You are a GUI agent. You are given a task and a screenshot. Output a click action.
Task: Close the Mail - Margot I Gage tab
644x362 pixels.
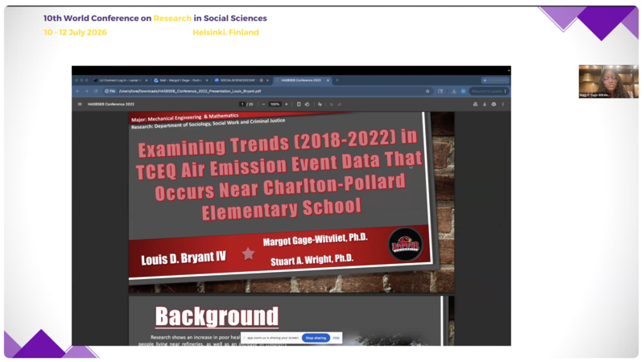pyautogui.click(x=207, y=80)
